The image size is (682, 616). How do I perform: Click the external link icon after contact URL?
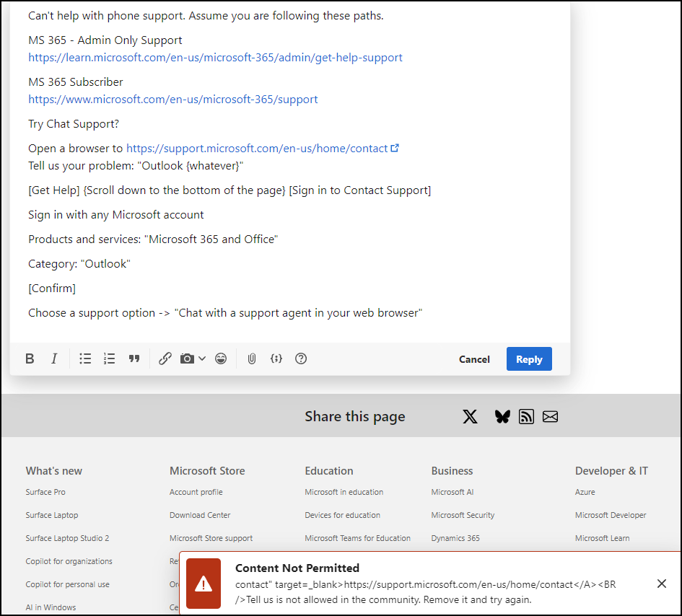click(x=395, y=149)
